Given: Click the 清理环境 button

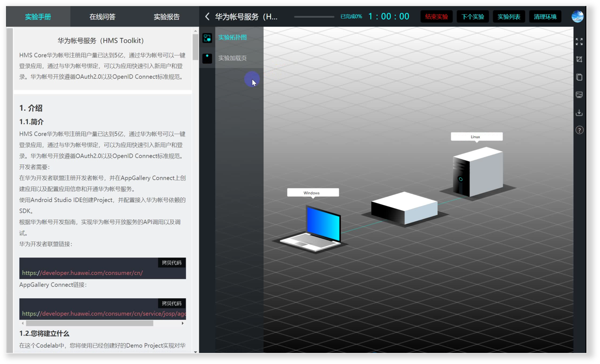Looking at the screenshot, I should [545, 17].
